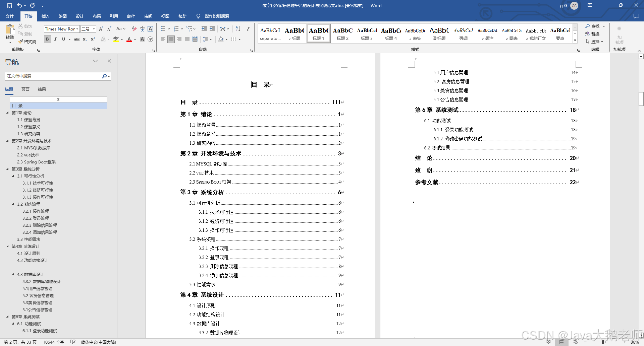Collapse the 第1章 绪论 node in navigation

coord(7,113)
